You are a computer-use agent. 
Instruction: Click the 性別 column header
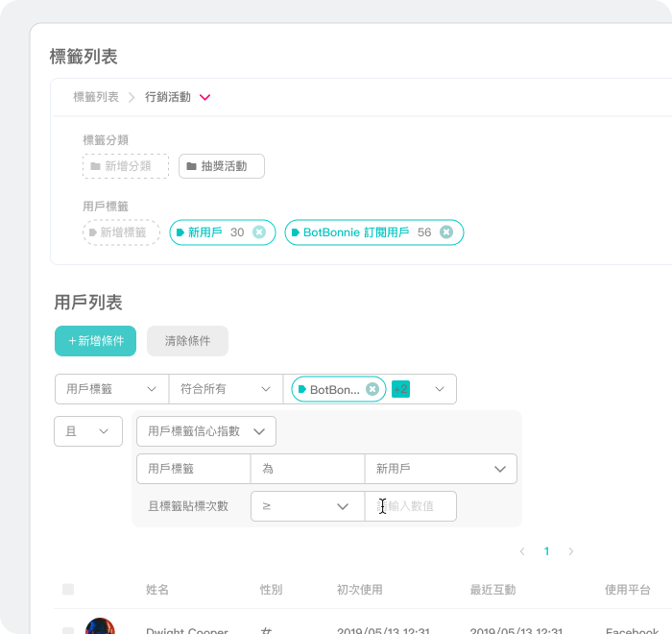271,590
